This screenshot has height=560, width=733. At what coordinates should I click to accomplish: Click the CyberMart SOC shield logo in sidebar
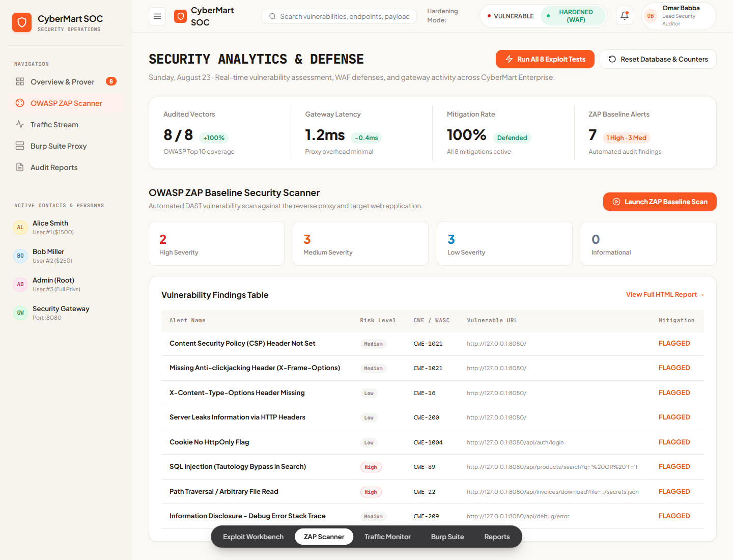point(22,22)
